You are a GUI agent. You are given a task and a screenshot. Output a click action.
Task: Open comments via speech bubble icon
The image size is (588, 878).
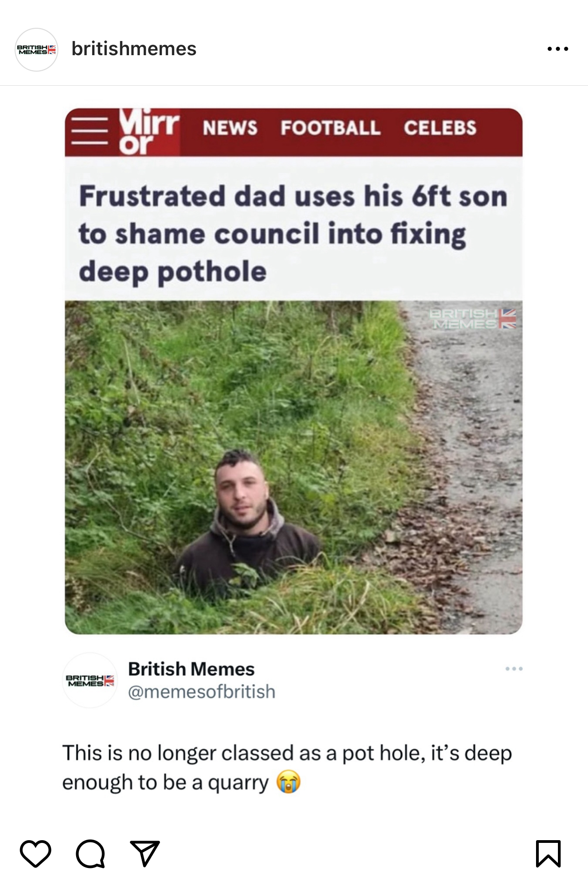90,853
